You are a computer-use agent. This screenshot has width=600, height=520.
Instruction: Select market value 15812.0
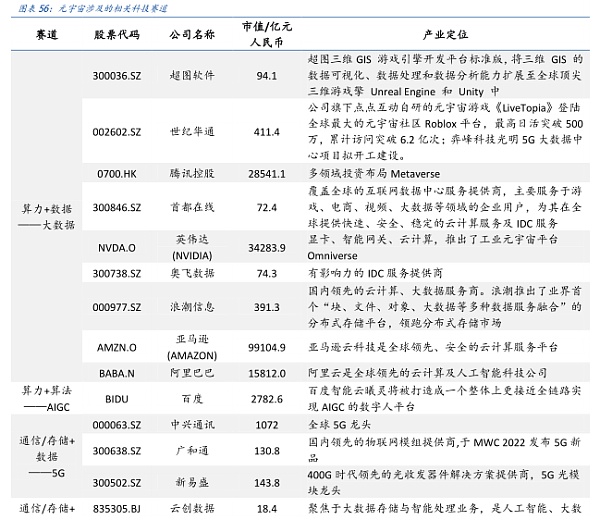click(267, 373)
